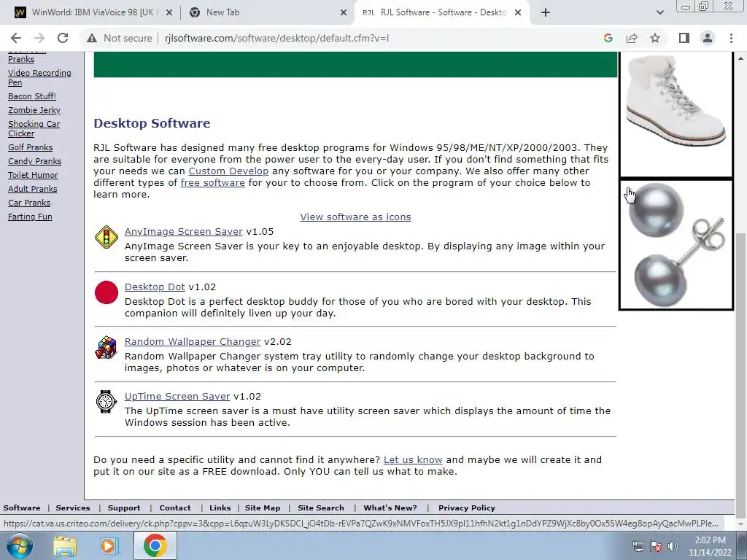Open Adult Pranks sidebar link

[32, 189]
